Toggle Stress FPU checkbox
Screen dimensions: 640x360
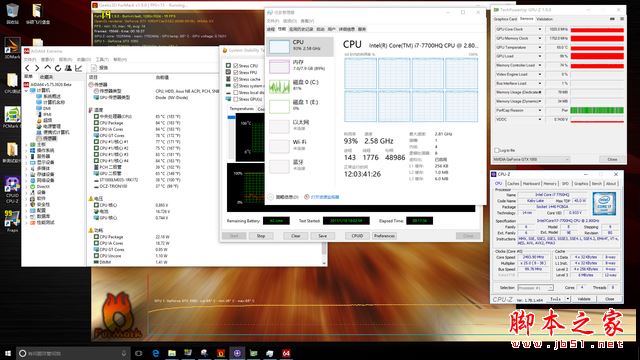click(236, 73)
